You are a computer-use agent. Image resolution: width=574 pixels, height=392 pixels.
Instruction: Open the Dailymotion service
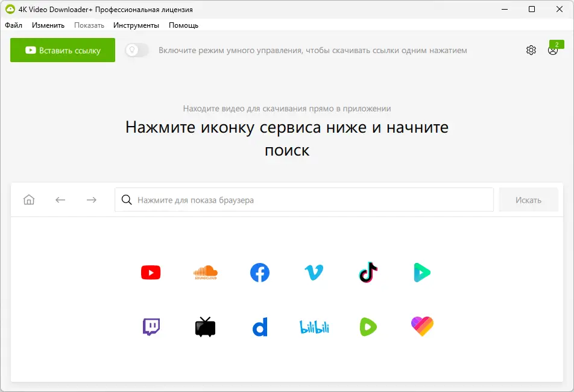(259, 326)
